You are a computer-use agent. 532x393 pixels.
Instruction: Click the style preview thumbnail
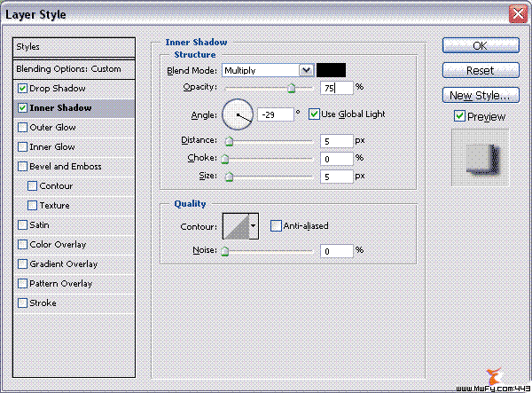pyautogui.click(x=480, y=158)
